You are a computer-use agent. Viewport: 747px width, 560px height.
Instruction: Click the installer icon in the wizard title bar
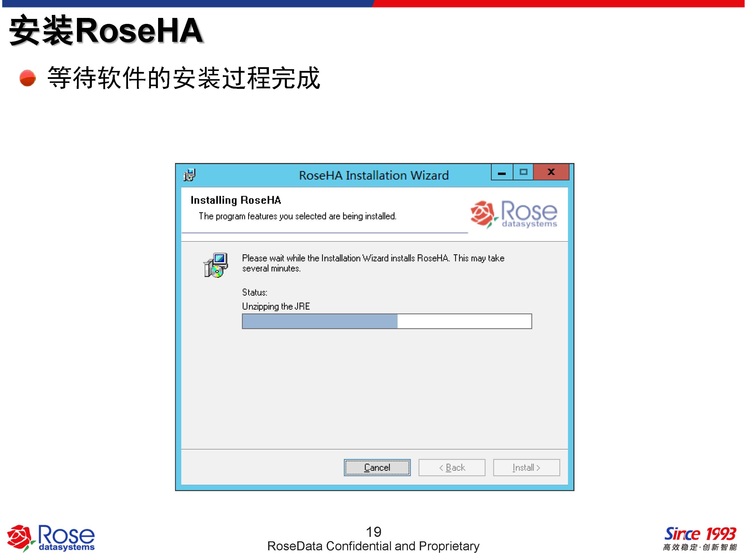click(x=189, y=175)
